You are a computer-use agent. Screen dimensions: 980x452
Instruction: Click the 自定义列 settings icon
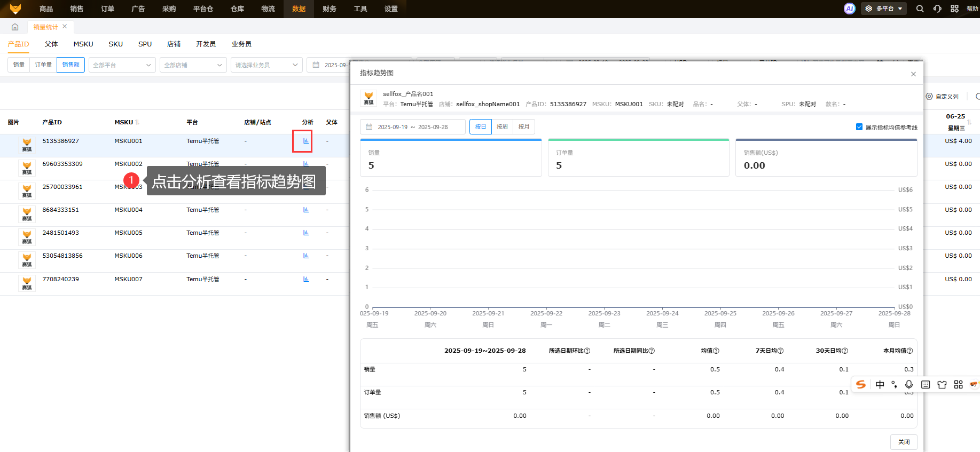pyautogui.click(x=929, y=97)
